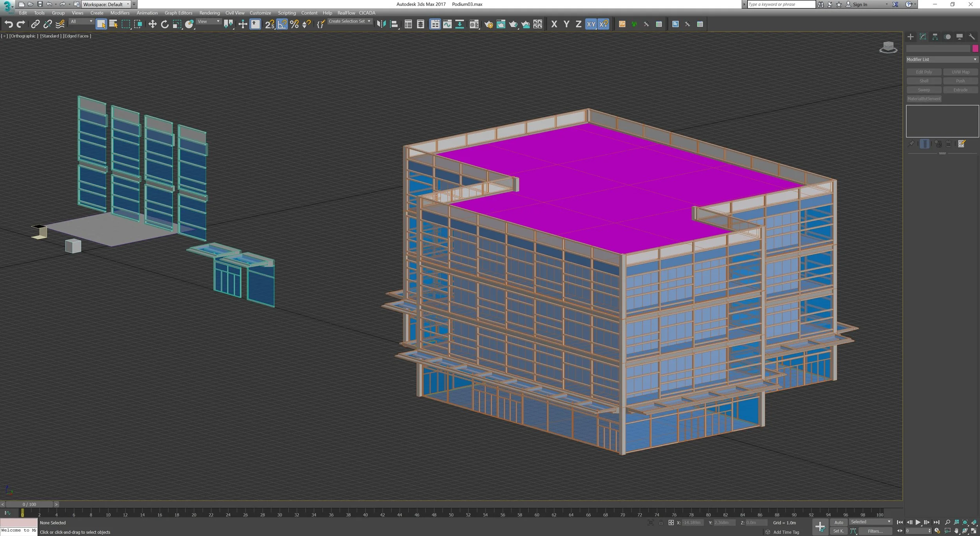
Task: Open the Rendering menu
Action: pos(209,13)
